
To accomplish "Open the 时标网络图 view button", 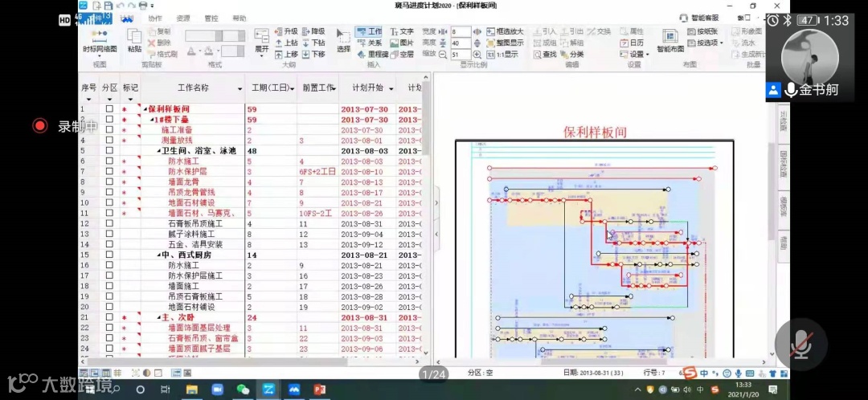I will [100, 42].
